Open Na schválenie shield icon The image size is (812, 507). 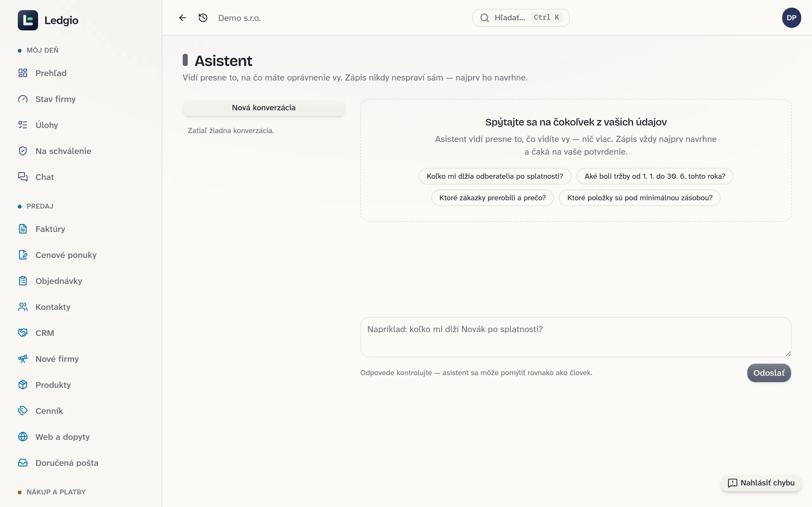(23, 151)
